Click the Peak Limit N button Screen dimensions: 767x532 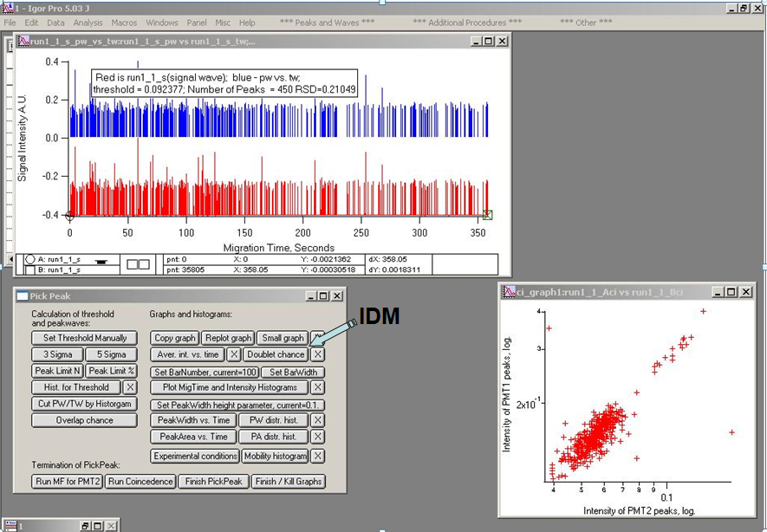click(58, 371)
